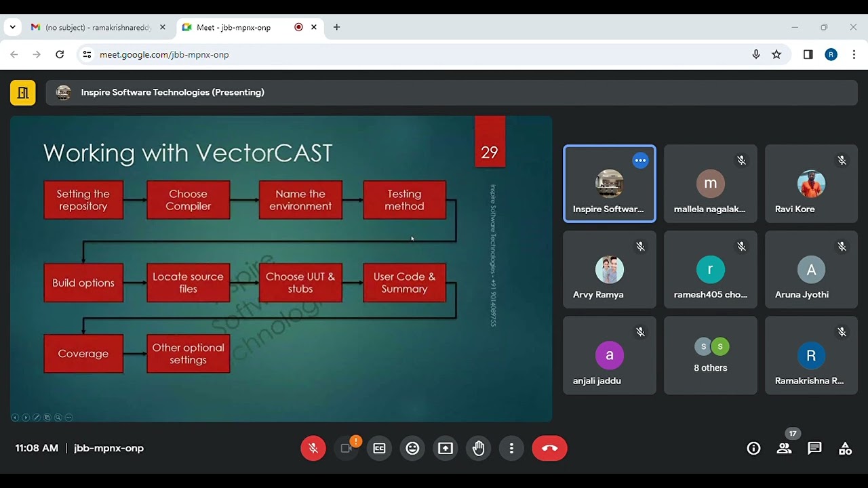Leave the call with the red button

[549, 448]
